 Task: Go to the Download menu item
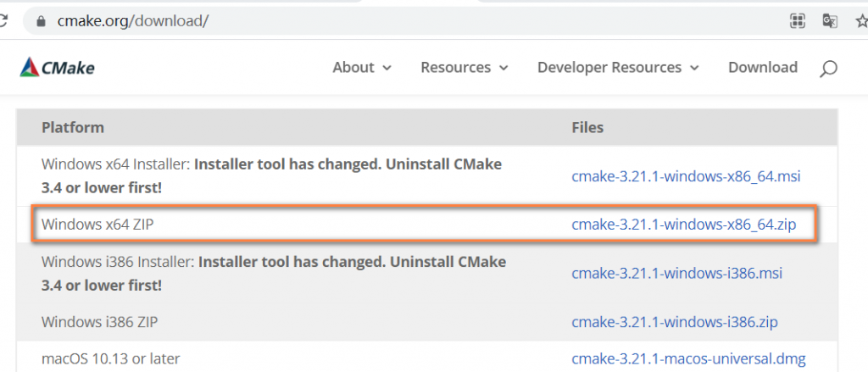pos(763,68)
